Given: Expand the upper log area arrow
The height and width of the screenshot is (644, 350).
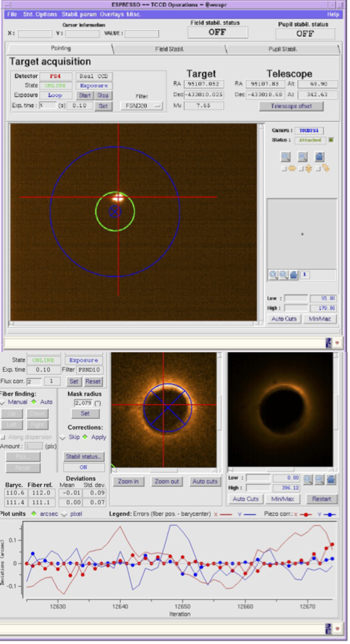Looking at the screenshot, I should (337, 343).
